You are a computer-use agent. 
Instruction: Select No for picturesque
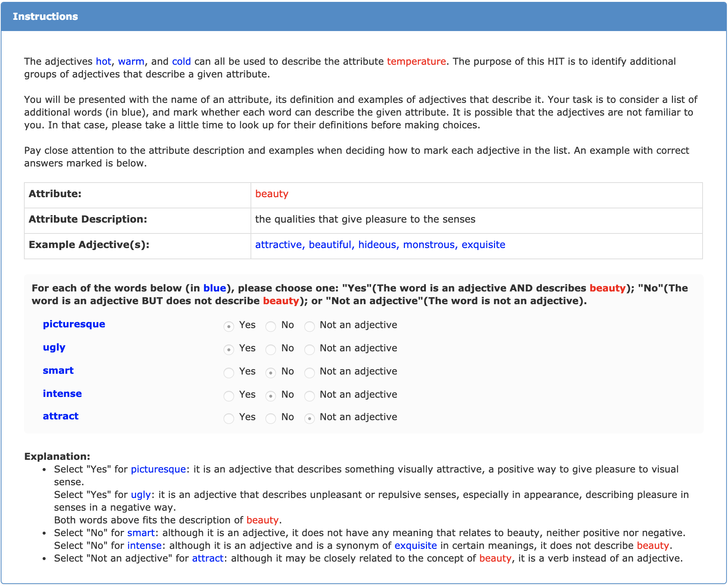coord(271,326)
